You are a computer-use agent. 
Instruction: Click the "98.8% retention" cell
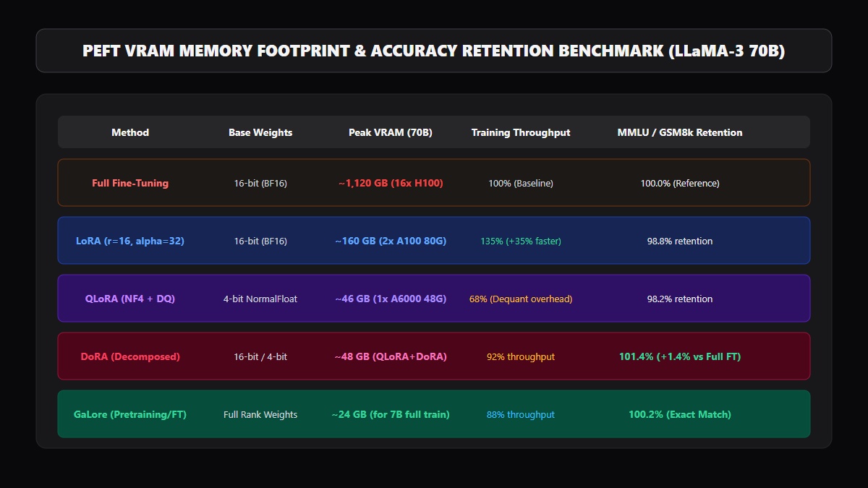pyautogui.click(x=680, y=241)
